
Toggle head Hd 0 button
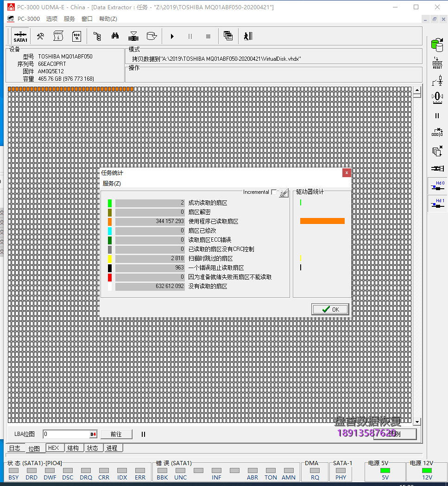tap(437, 186)
